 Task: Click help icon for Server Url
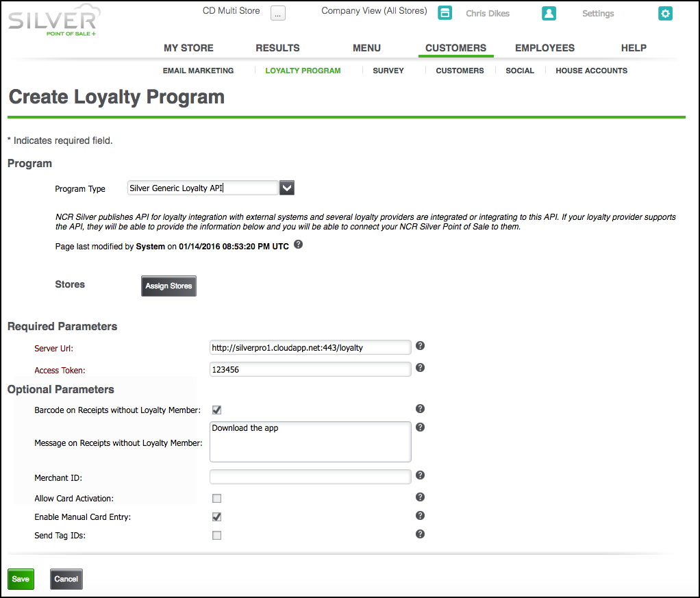(x=420, y=346)
